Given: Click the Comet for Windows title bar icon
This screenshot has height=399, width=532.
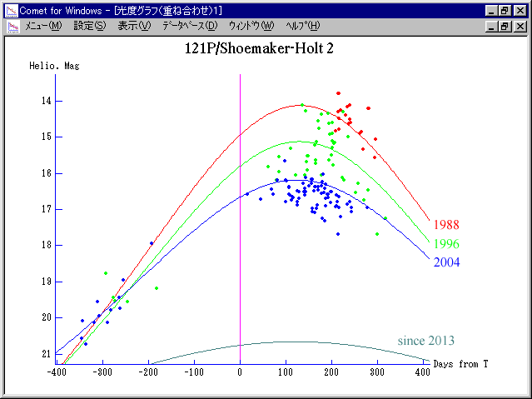Looking at the screenshot, I should tap(8, 8).
